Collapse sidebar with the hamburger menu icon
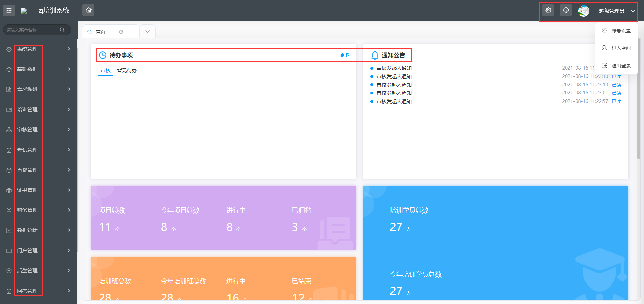This screenshot has height=304, width=644. pos(9,11)
